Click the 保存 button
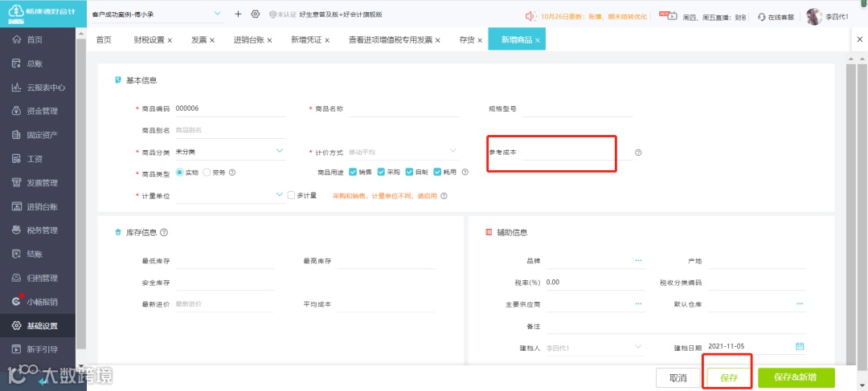This screenshot has height=391, width=868. [x=729, y=378]
